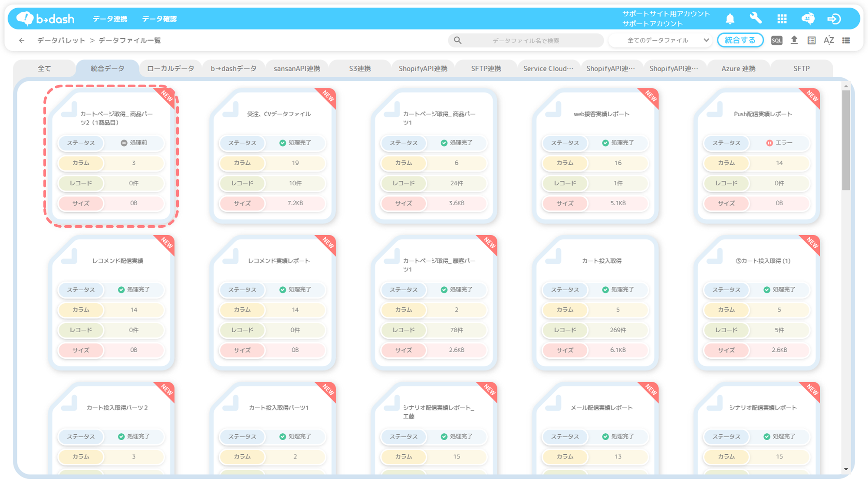Open シナリオ配信実績レポート_工藤 card

coord(434,429)
